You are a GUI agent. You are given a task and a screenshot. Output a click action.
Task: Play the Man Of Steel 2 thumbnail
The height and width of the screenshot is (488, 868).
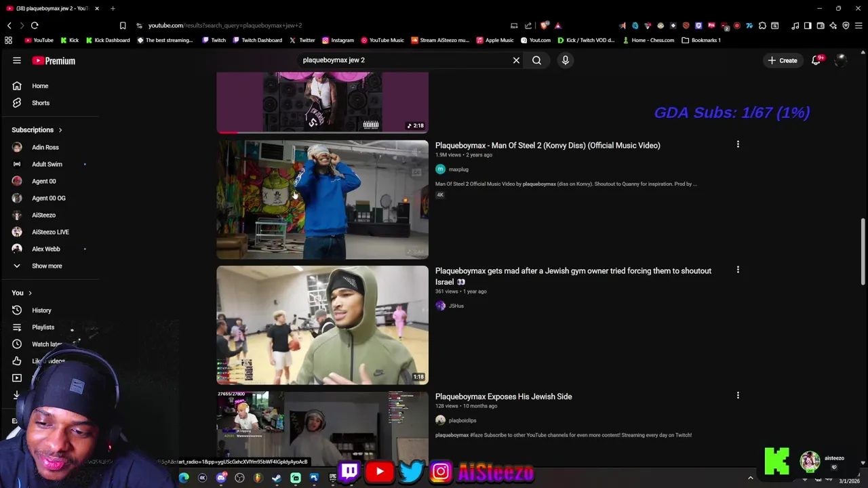point(322,200)
